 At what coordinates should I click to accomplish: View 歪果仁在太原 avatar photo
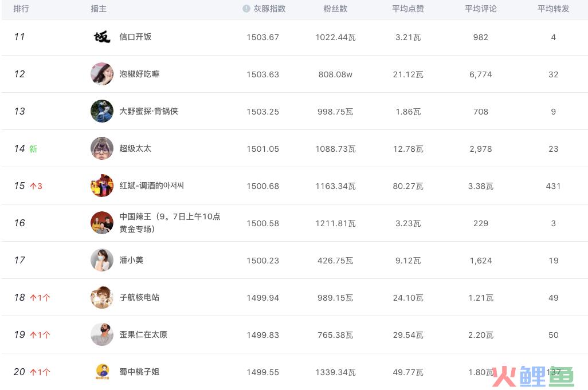tap(102, 334)
